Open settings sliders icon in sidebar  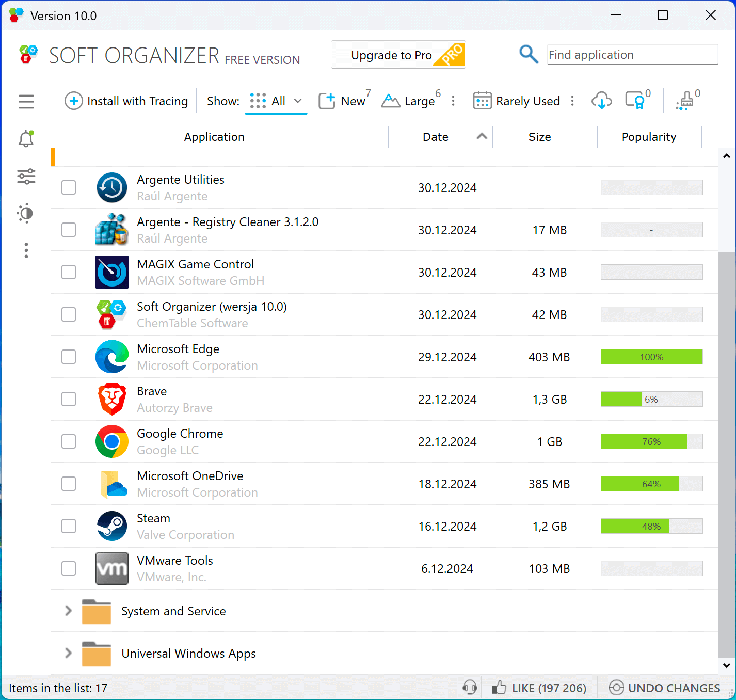point(26,177)
